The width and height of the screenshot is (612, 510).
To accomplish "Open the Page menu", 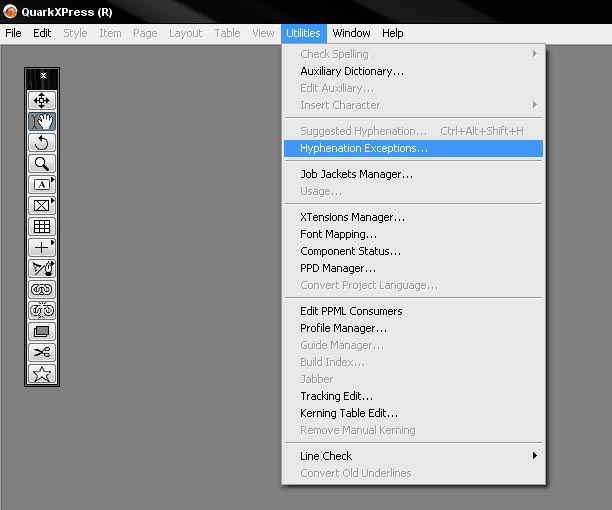I will 145,33.
